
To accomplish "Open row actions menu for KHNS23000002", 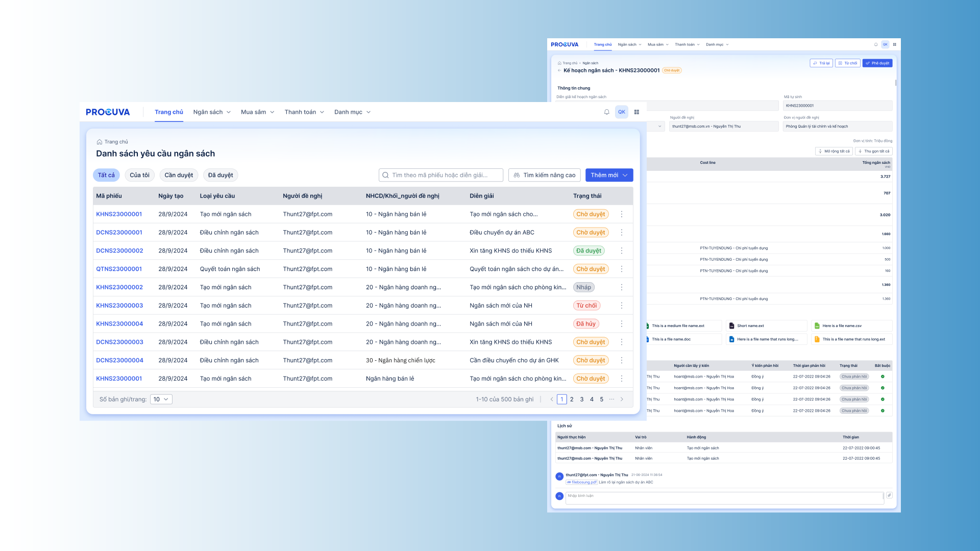I will (x=622, y=287).
